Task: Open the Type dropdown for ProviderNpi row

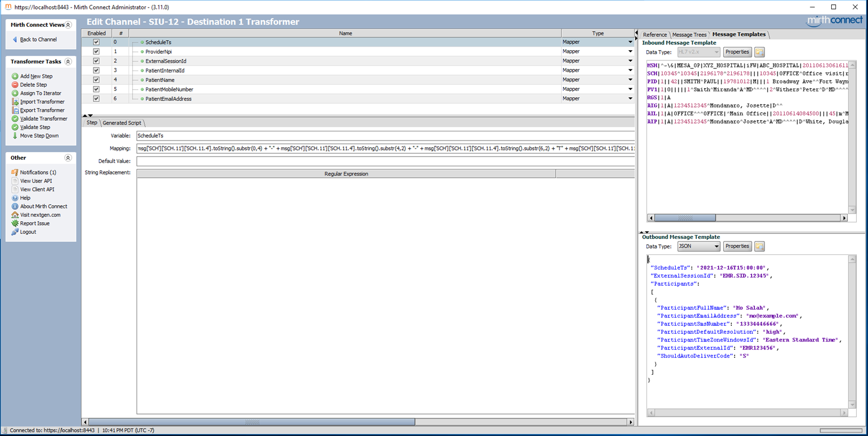Action: coord(630,52)
